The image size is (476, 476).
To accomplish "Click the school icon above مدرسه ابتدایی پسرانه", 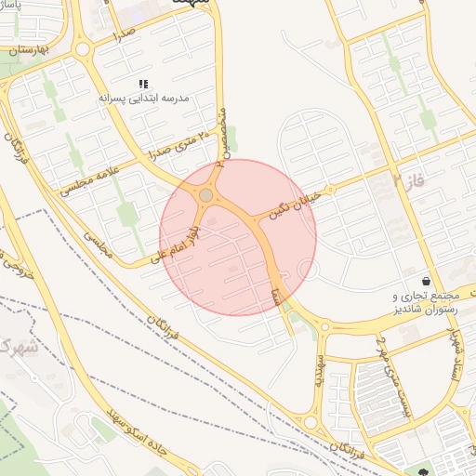I will tap(143, 84).
